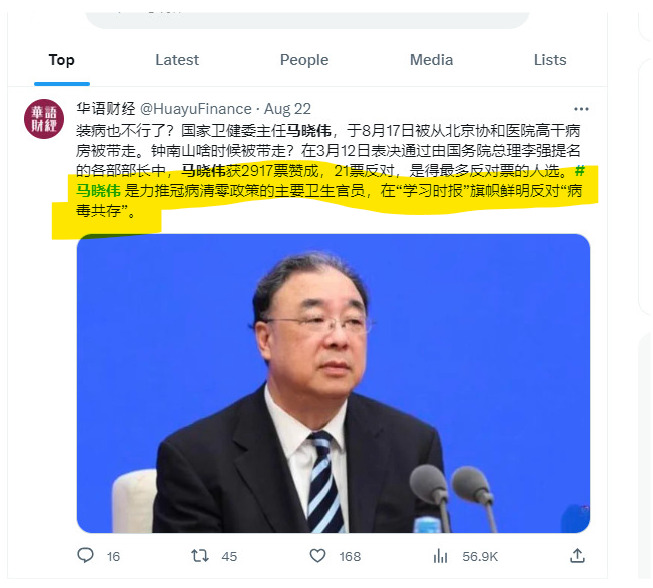The width and height of the screenshot is (653, 588).
Task: Open the Aug 22 timestamp link
Action: pos(287,109)
